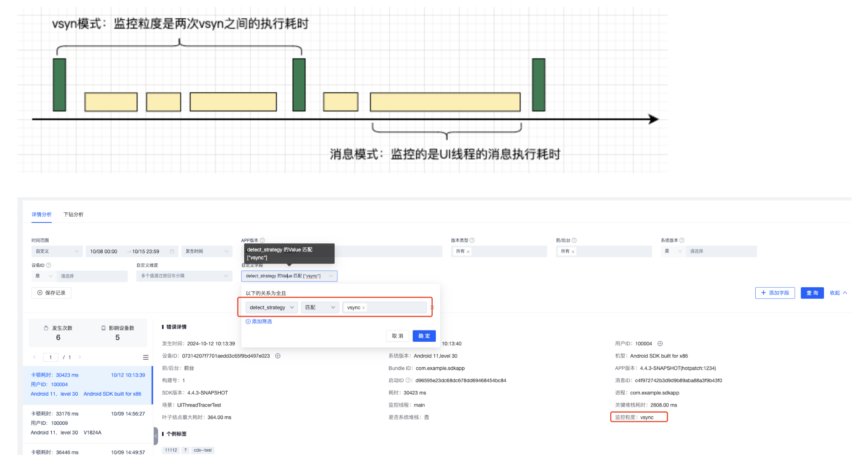Click the 系统版本 help icon
This screenshot has width=868, height=471.
point(682,240)
